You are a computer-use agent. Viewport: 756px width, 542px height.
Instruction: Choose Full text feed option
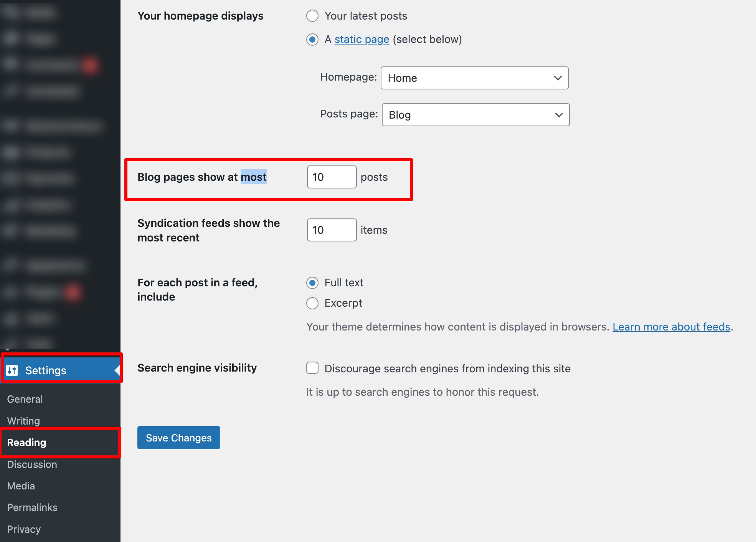312,283
